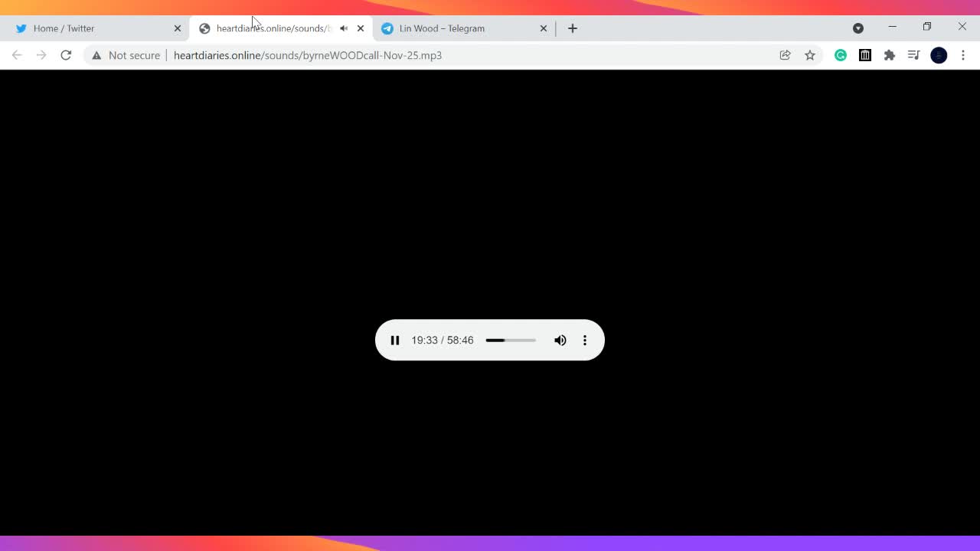
Task: Open Extensions puzzle menu
Action: 890,55
